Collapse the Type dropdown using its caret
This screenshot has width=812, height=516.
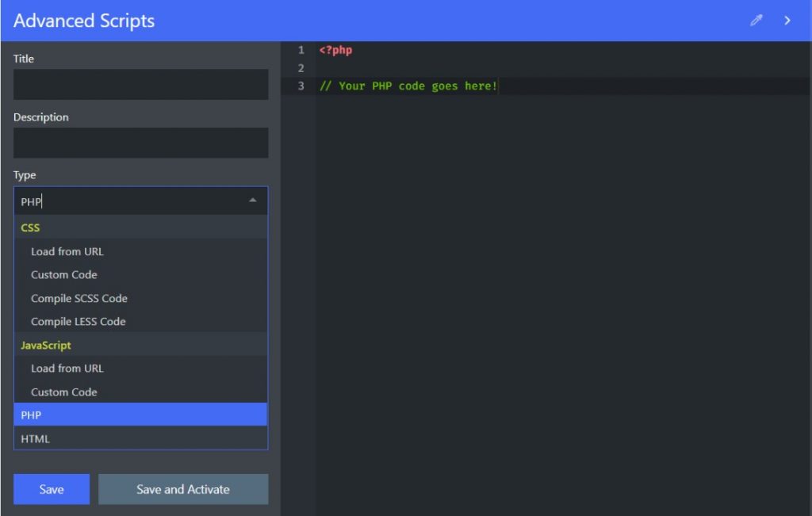[252, 201]
